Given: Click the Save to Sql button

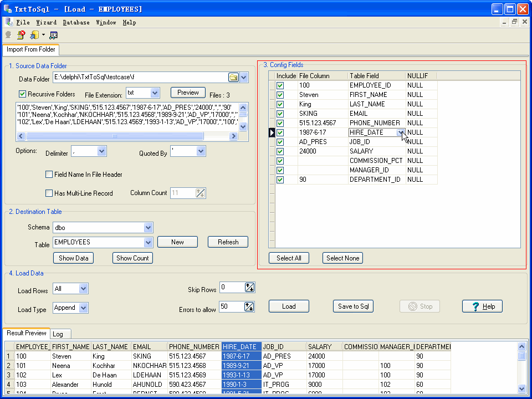Looking at the screenshot, I should pyautogui.click(x=353, y=306).
